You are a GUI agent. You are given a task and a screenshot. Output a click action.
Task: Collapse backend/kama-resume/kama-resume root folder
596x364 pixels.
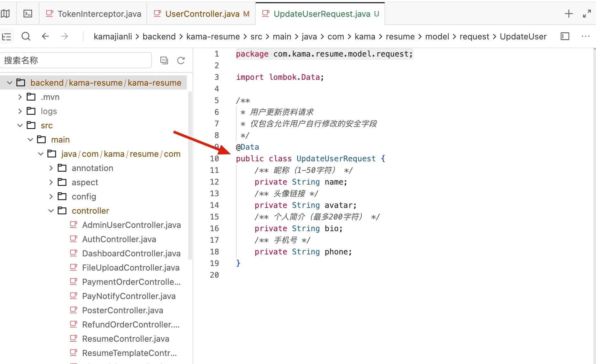tap(10, 83)
